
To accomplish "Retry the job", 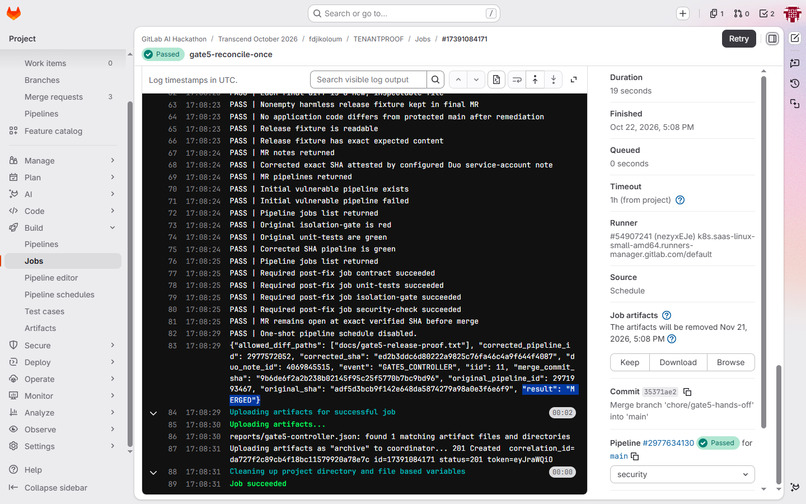I will pyautogui.click(x=739, y=39).
